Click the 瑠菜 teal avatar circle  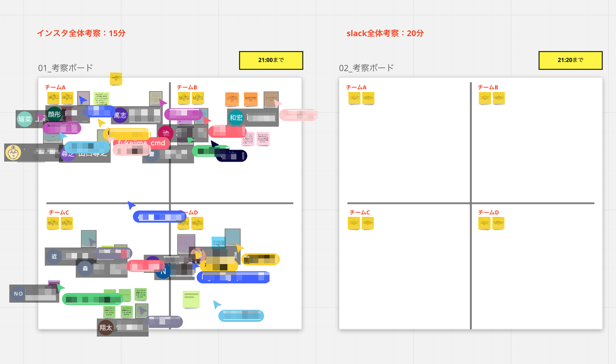pyautogui.click(x=24, y=119)
